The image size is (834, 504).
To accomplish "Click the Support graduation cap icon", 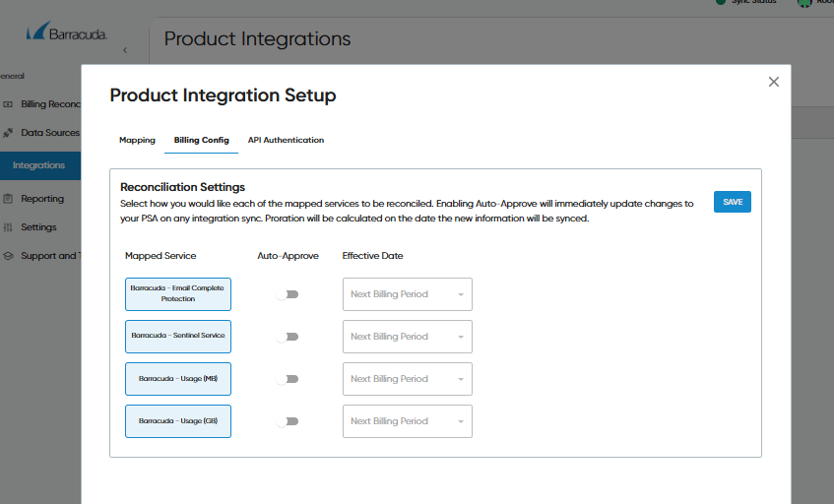I will point(8,256).
